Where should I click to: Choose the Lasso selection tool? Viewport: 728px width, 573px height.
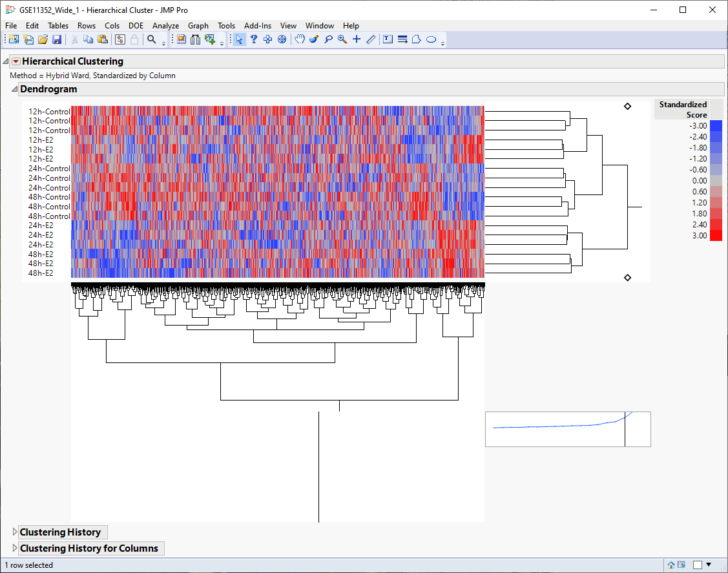click(x=328, y=39)
